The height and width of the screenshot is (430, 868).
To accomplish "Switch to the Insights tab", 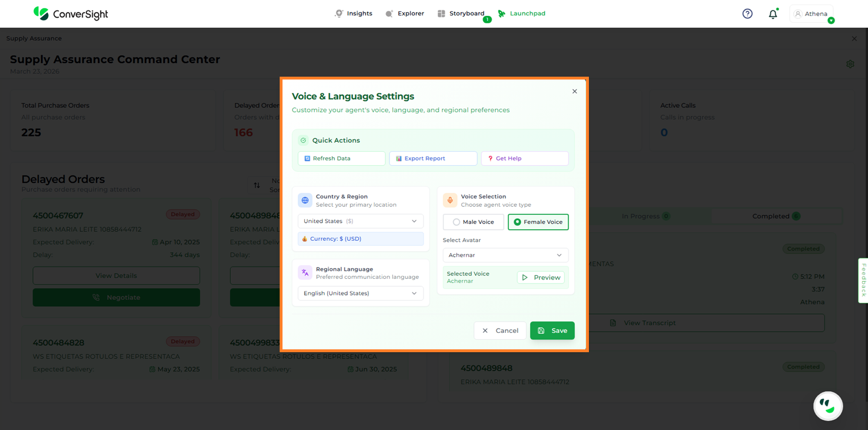I will pyautogui.click(x=354, y=14).
